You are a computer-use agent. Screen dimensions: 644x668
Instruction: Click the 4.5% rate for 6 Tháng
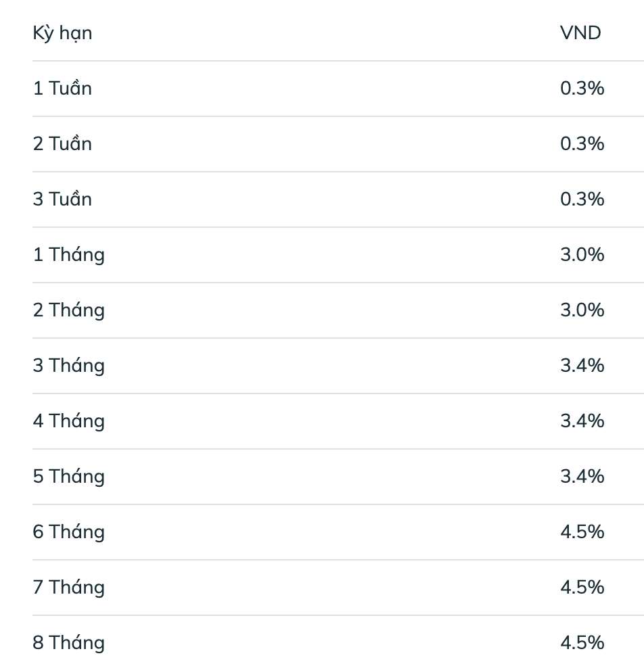[582, 532]
